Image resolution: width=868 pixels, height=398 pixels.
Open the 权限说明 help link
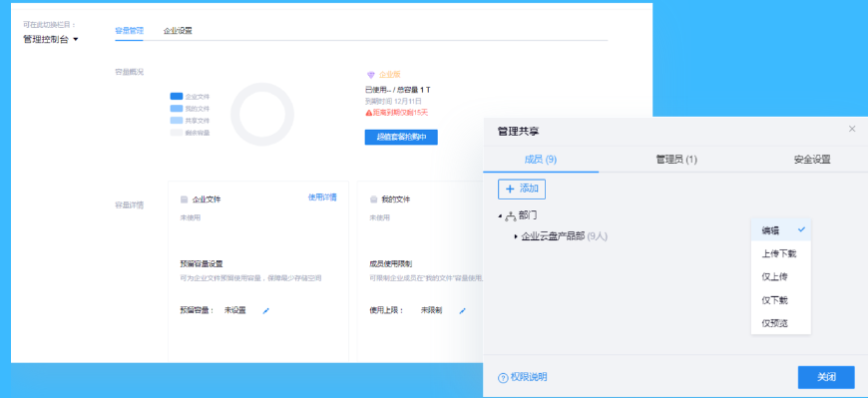pos(529,377)
